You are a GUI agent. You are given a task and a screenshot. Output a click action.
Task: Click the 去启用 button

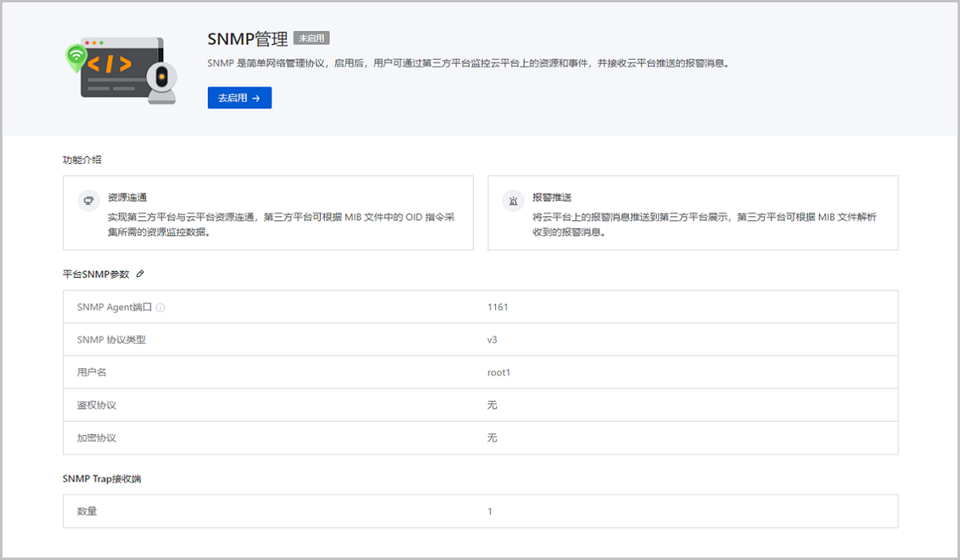tap(239, 98)
